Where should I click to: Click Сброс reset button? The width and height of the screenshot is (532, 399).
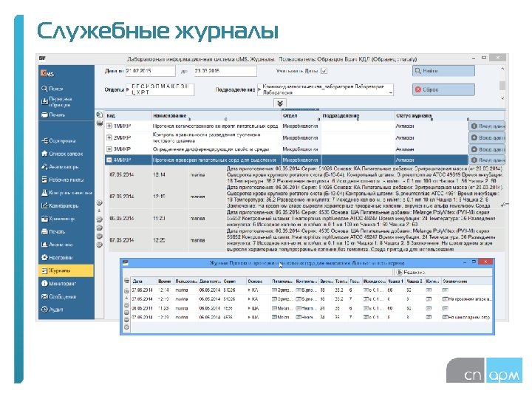click(x=443, y=89)
